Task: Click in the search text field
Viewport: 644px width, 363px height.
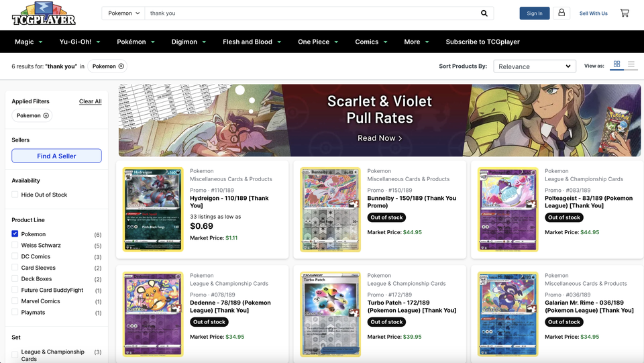Action: coord(312,13)
